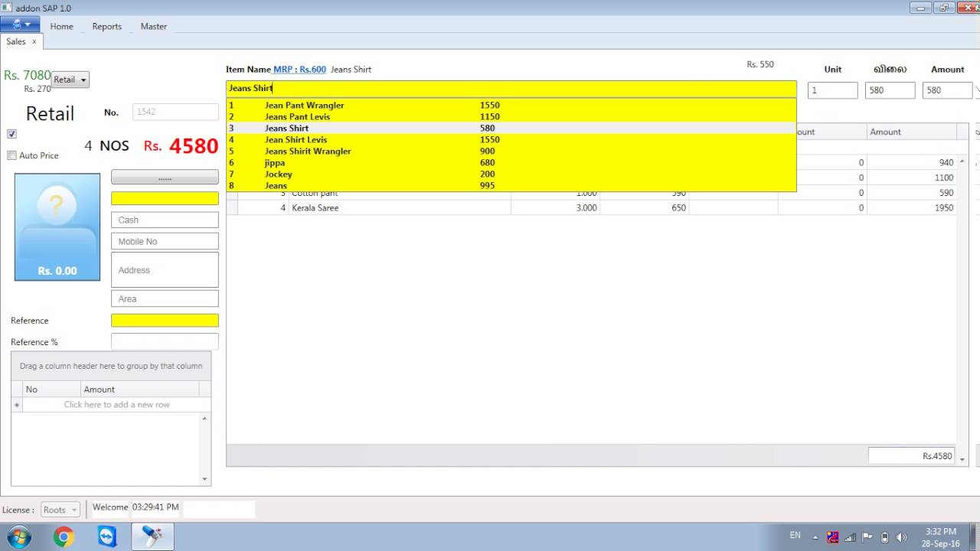
Task: Click the Rs.4580 total field
Action: click(912, 456)
